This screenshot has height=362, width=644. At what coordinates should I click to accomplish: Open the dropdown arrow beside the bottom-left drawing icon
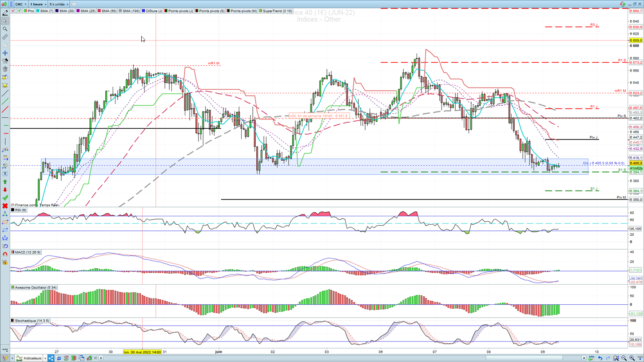click(x=12, y=358)
